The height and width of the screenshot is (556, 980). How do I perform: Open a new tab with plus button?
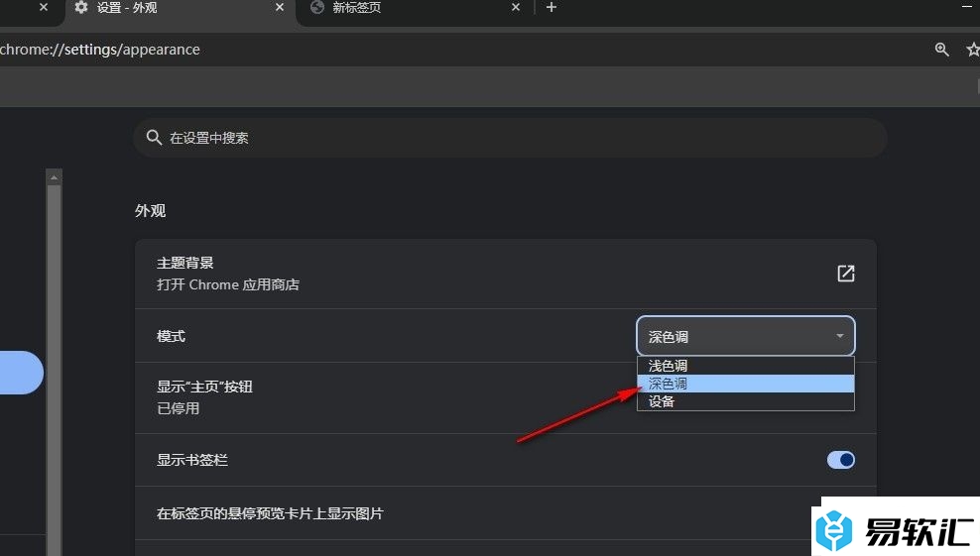click(x=551, y=8)
